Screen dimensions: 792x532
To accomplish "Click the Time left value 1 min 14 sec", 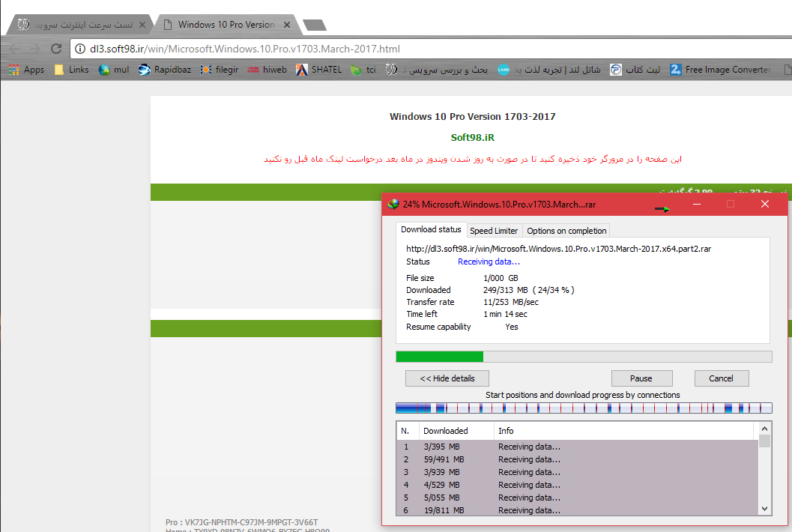I will coord(505,314).
